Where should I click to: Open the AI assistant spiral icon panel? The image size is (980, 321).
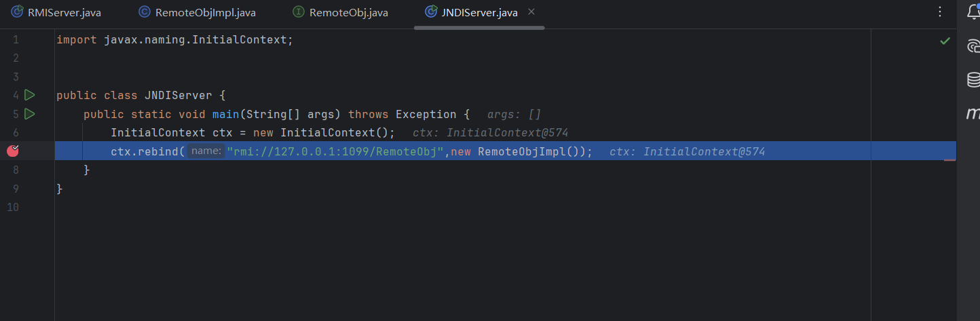[x=973, y=45]
